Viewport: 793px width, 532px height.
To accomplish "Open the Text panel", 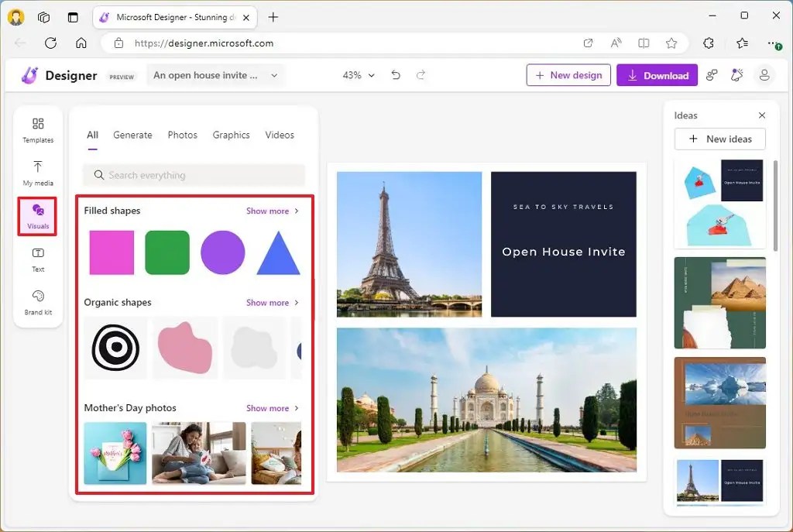I will 37,259.
